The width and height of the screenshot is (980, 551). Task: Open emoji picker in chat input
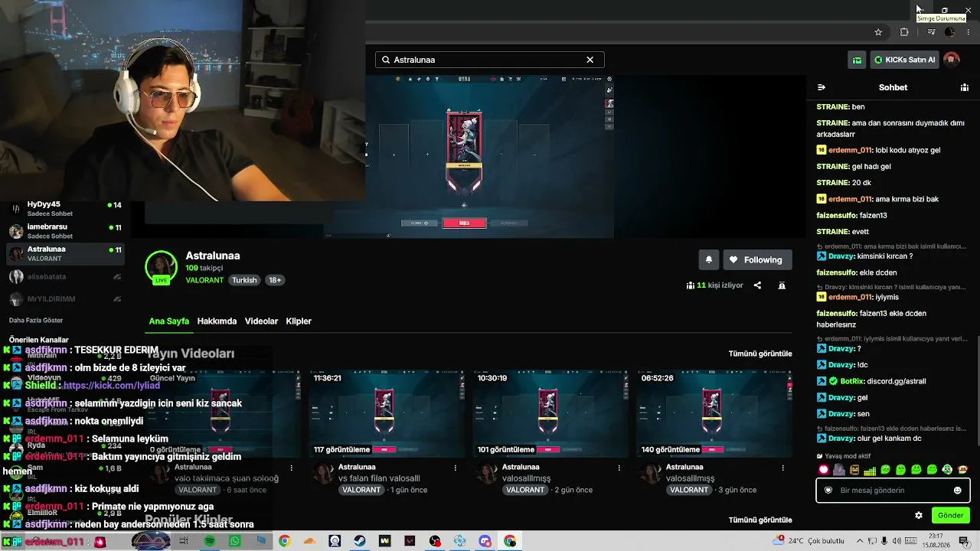(x=957, y=491)
